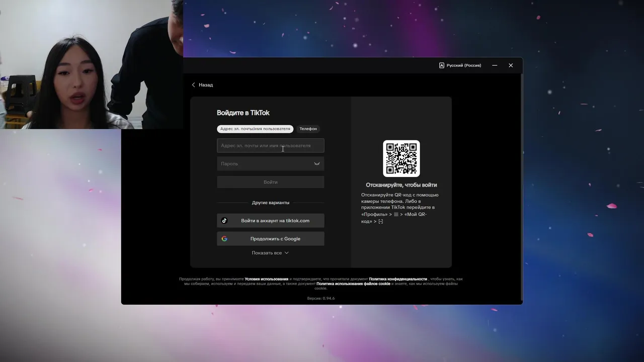
Task: Close the TikTok login window
Action: 511,65
